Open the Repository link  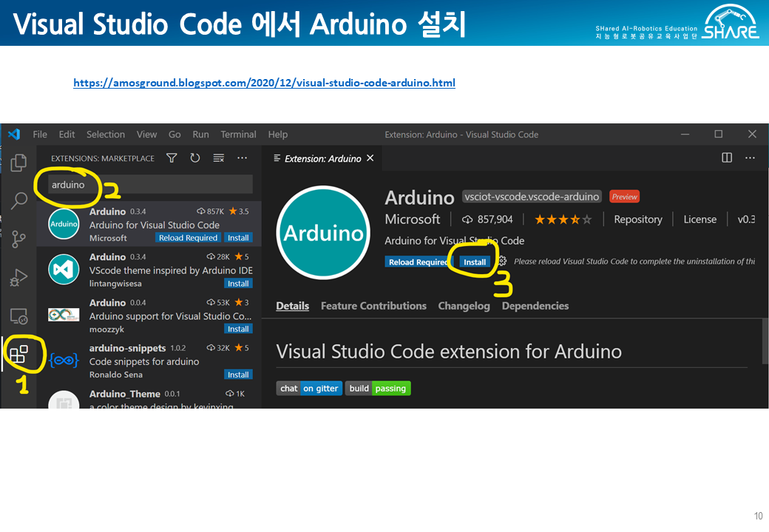point(637,219)
